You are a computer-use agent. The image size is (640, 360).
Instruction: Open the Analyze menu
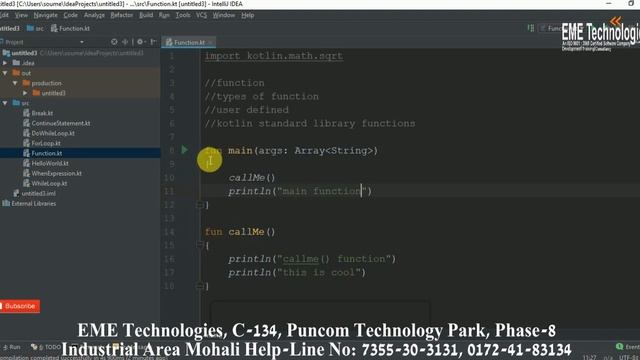click(x=94, y=15)
